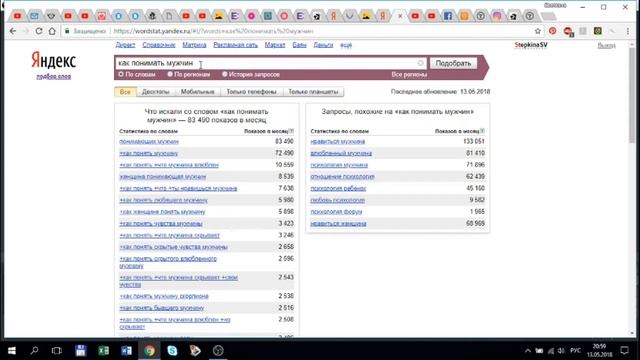Image resolution: width=640 pixels, height=360 pixels.
Task: Open the volume control in system tray
Action: [x=561, y=351]
